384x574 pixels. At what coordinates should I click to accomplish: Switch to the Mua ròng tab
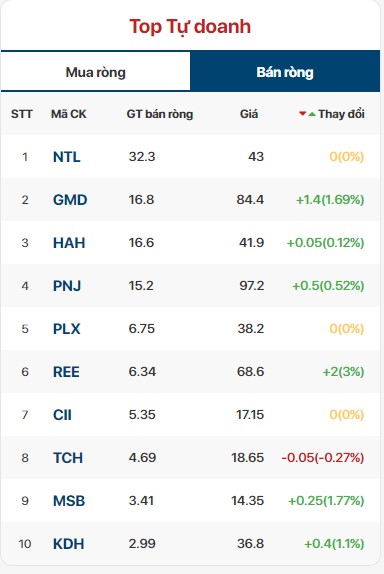pyautogui.click(x=96, y=72)
